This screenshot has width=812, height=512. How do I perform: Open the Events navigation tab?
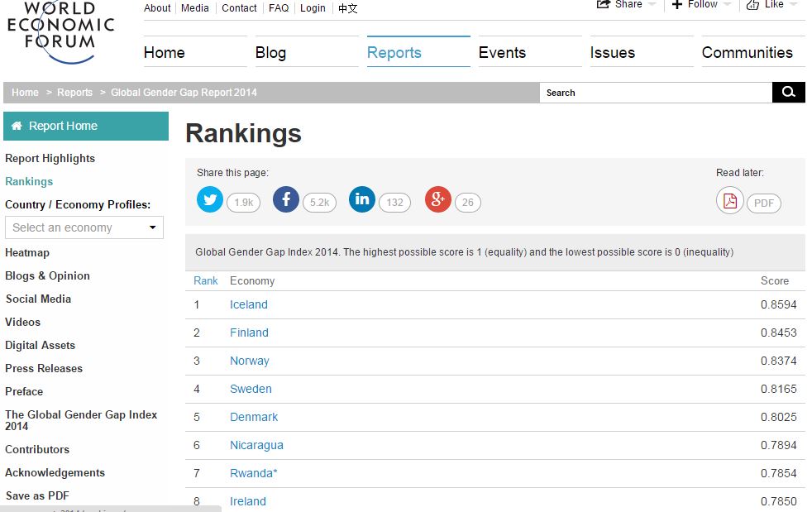pyautogui.click(x=530, y=52)
